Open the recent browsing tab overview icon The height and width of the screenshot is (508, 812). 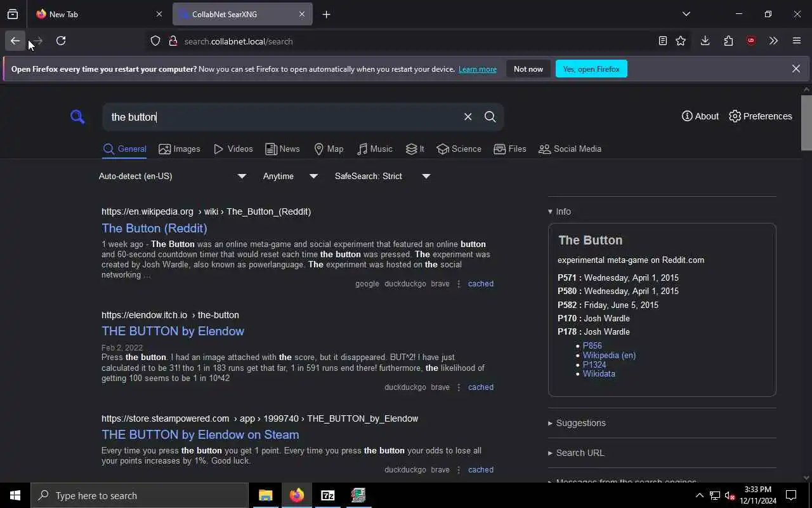(x=13, y=14)
